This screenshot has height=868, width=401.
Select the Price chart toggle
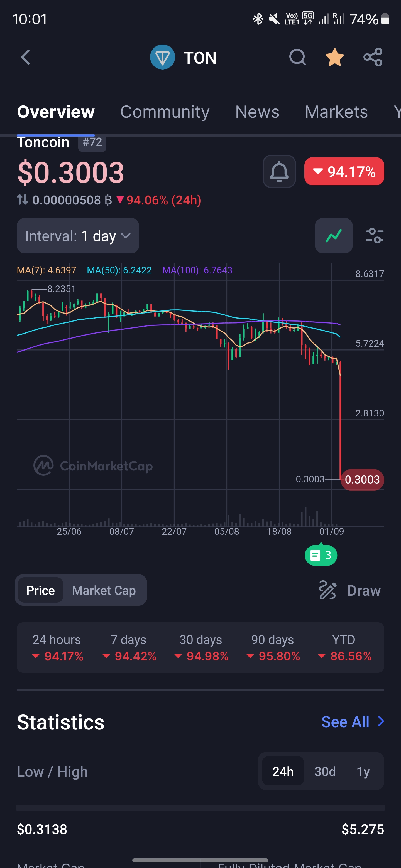point(40,590)
